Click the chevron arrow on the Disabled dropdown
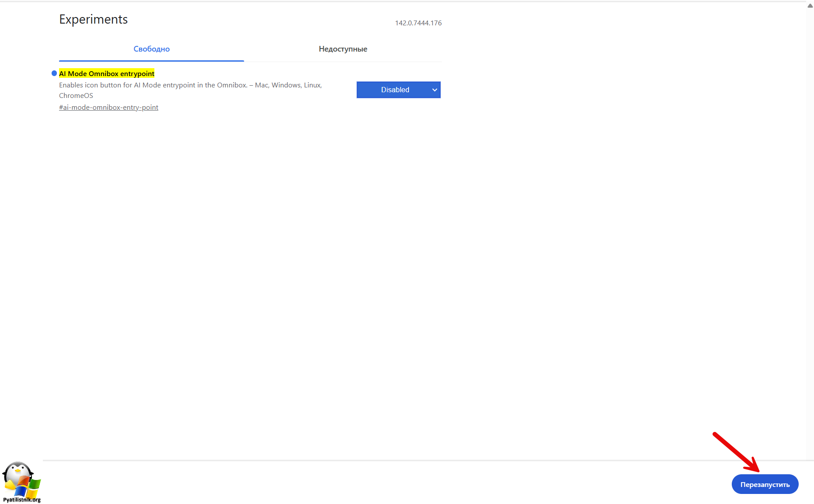The height and width of the screenshot is (504, 814). click(434, 90)
